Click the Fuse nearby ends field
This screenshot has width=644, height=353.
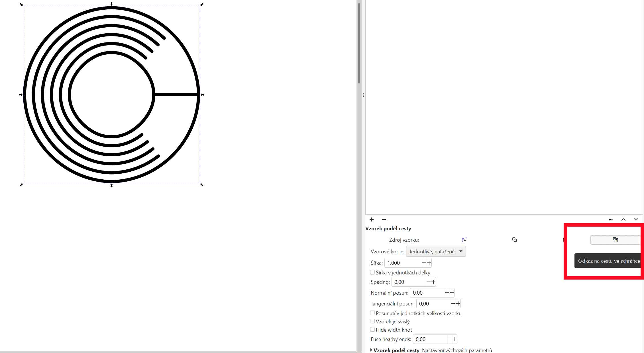pos(430,339)
